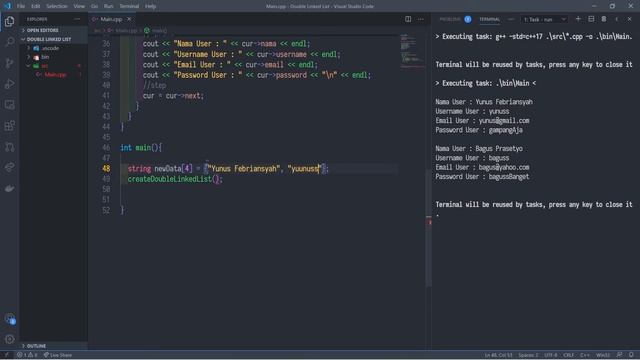The width and height of the screenshot is (640, 360).
Task: Split the terminal panel
Action: click(591, 19)
